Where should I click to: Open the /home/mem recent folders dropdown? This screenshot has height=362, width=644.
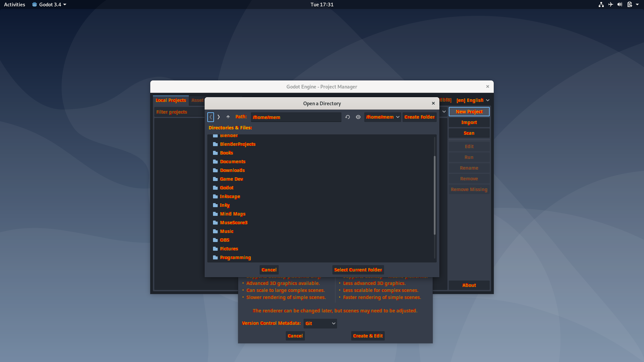pos(382,117)
